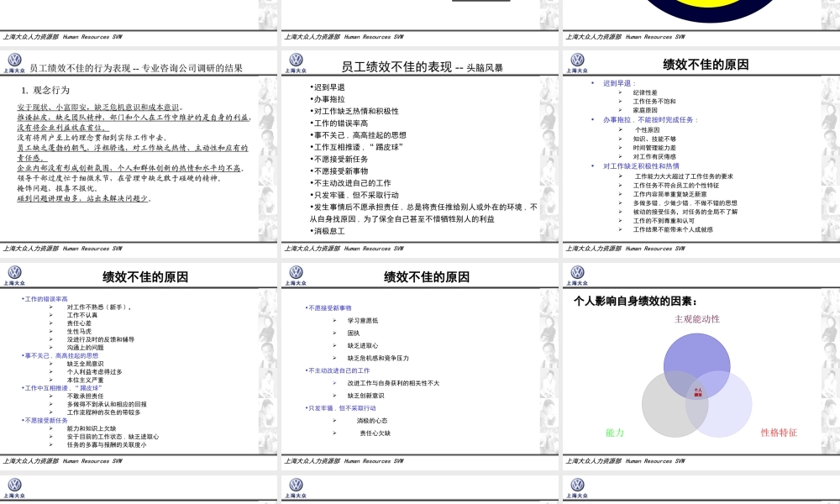Click the VW logo on the 工作的错误率高 slide

point(14,272)
